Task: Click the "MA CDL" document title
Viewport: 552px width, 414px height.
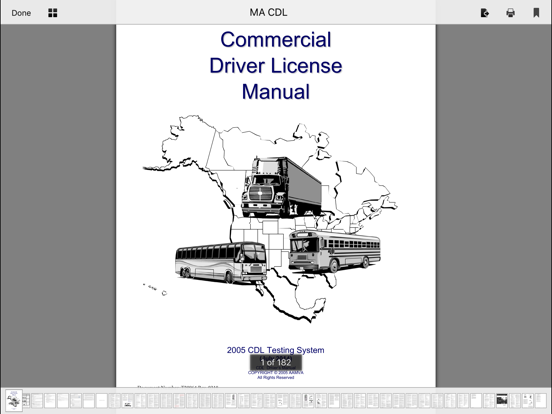Action: (268, 13)
